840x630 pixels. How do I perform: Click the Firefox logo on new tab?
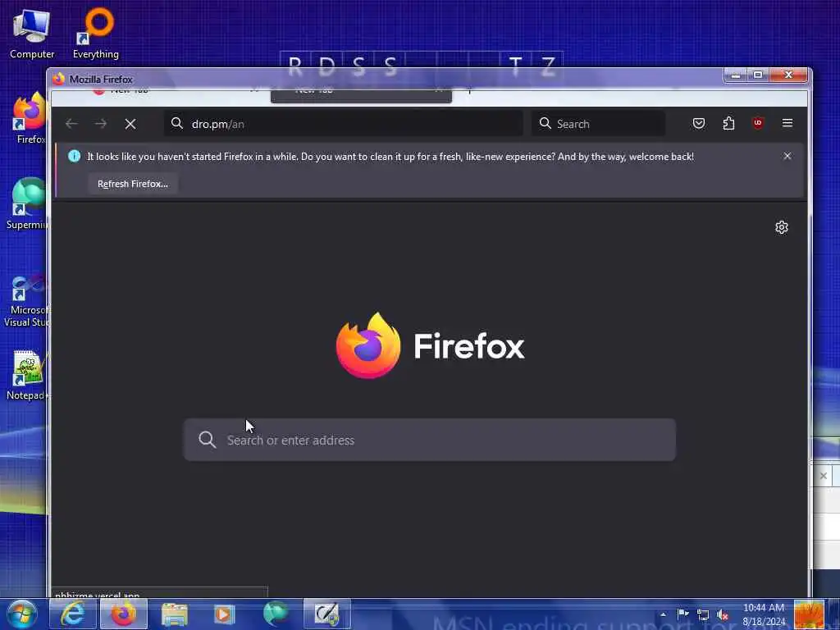pos(430,345)
